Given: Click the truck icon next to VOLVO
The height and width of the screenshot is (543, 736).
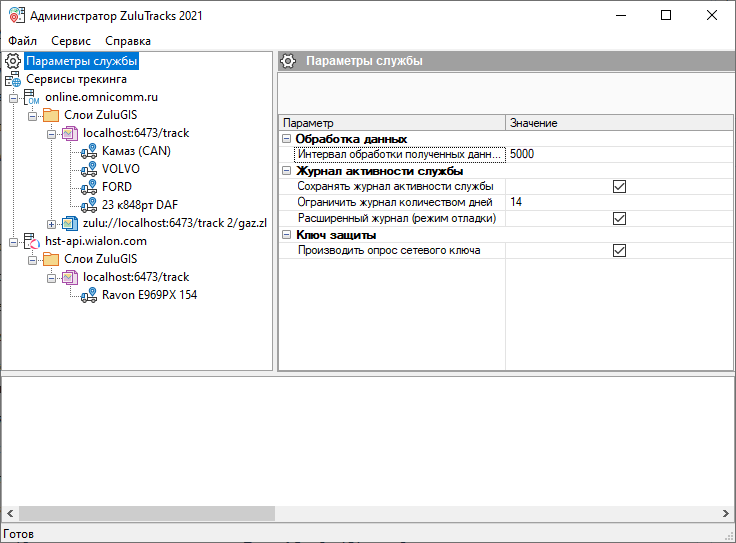Looking at the screenshot, I should (x=89, y=169).
